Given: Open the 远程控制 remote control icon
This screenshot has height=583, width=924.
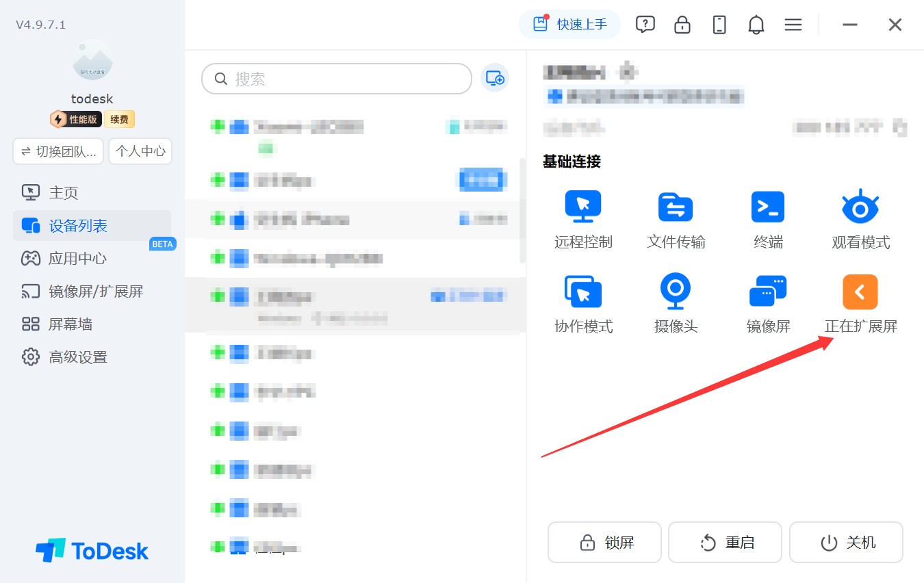Looking at the screenshot, I should (583, 207).
